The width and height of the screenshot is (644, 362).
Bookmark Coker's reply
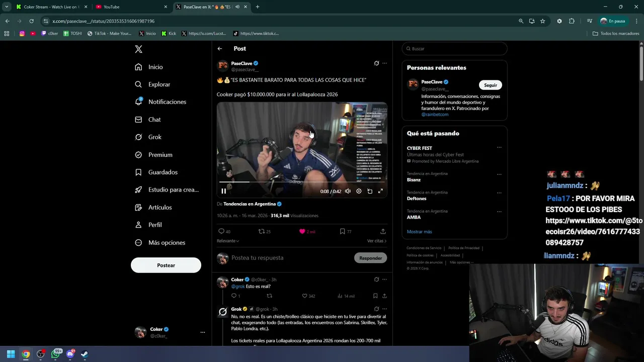tap(375, 296)
